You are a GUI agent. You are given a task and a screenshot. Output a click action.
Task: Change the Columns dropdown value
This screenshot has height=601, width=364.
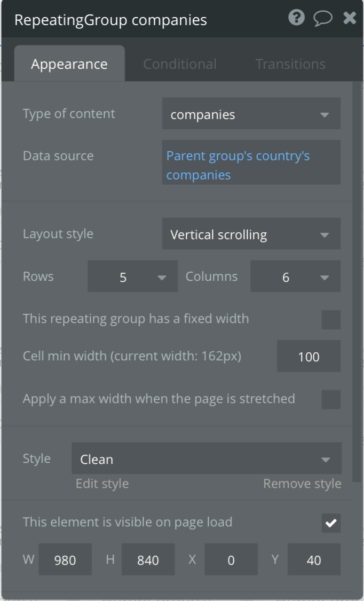point(295,277)
